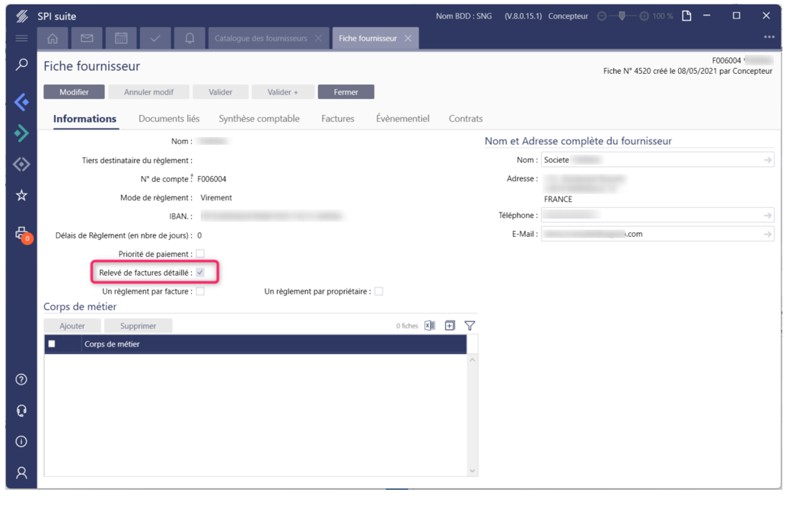812x505 pixels.
Task: Open the mail envelope icon tab
Action: pyautogui.click(x=87, y=38)
